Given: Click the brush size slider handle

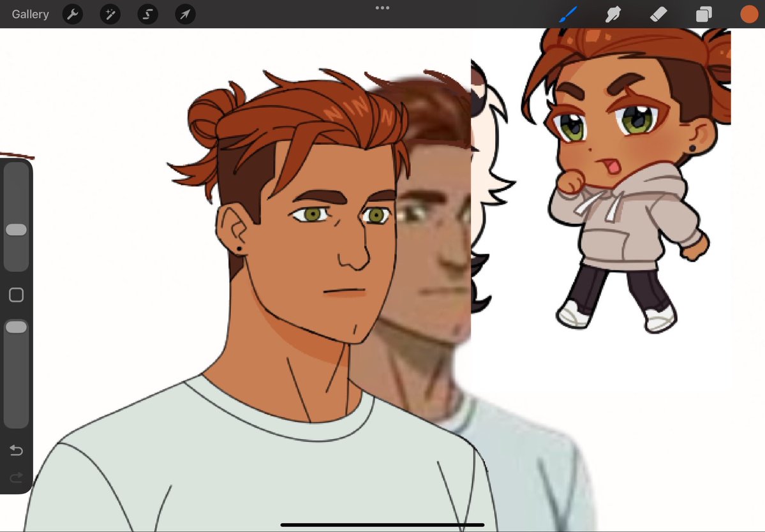Looking at the screenshot, I should coord(16,230).
